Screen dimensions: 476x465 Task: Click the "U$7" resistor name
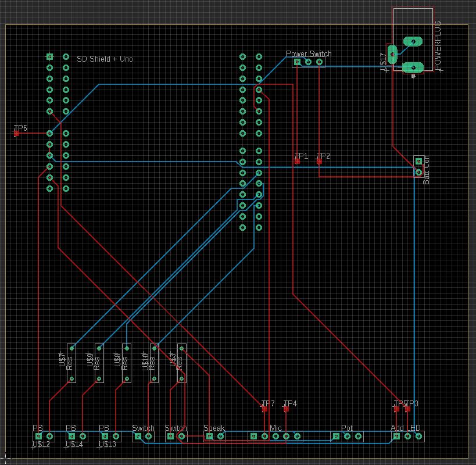click(x=62, y=359)
